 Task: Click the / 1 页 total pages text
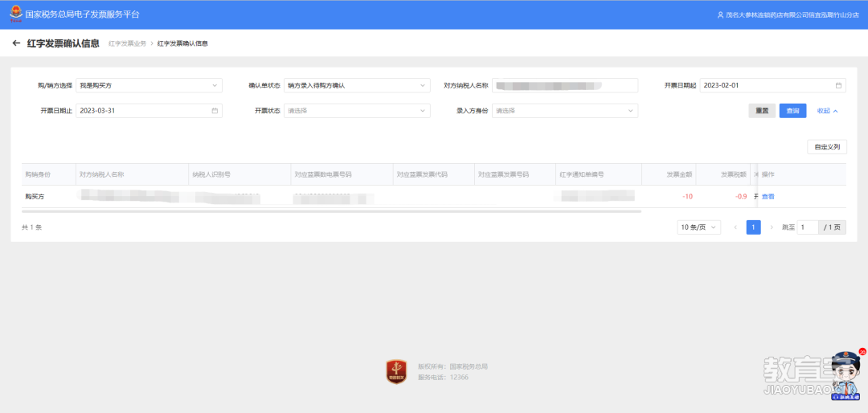click(833, 227)
